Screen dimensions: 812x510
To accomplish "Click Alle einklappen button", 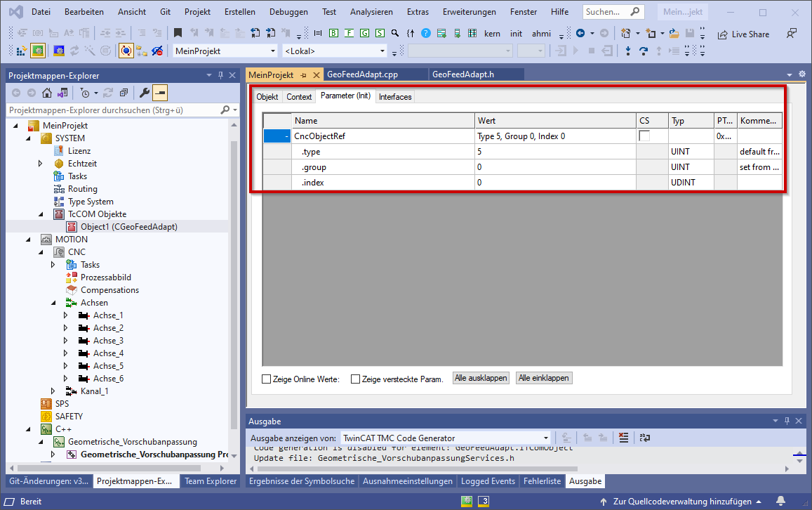I will [x=544, y=379].
